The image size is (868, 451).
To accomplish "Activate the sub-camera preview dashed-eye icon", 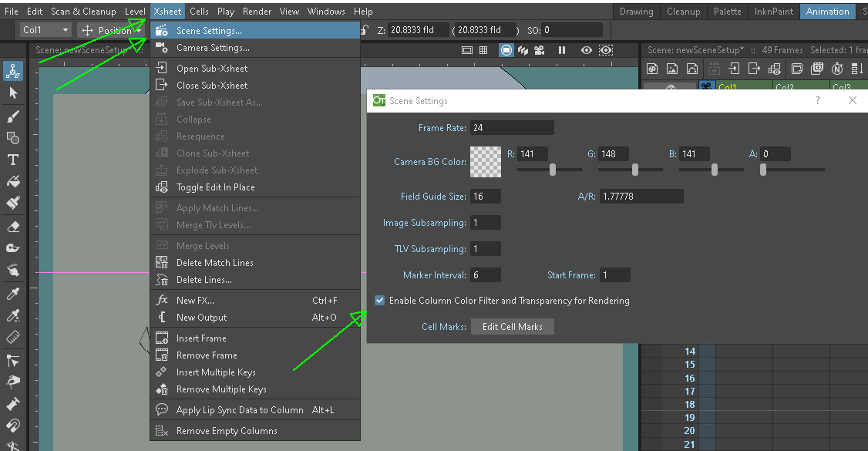I will click(x=605, y=50).
